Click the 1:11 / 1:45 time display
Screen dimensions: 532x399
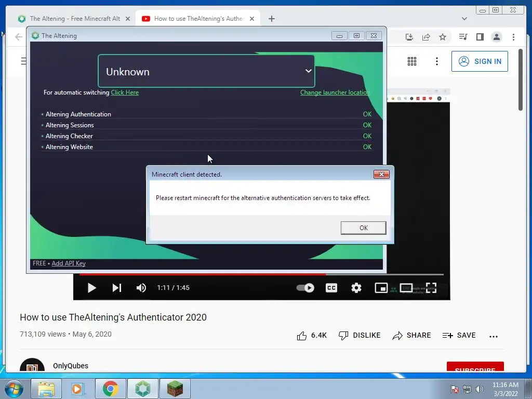[x=173, y=288]
